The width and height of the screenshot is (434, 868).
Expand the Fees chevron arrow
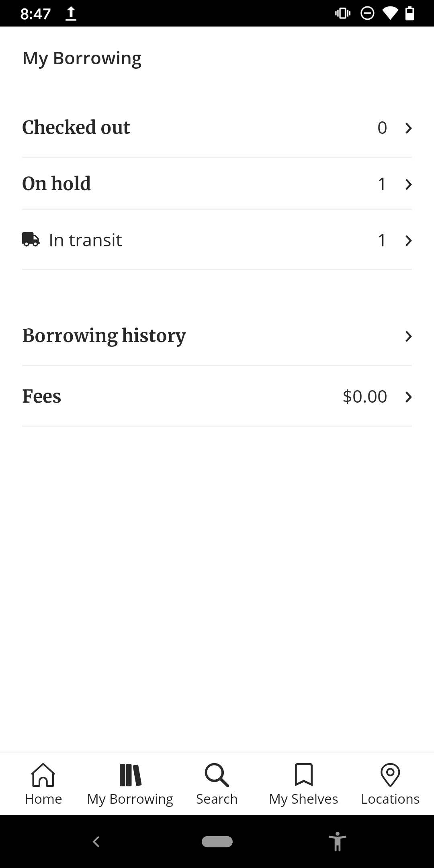(x=409, y=397)
